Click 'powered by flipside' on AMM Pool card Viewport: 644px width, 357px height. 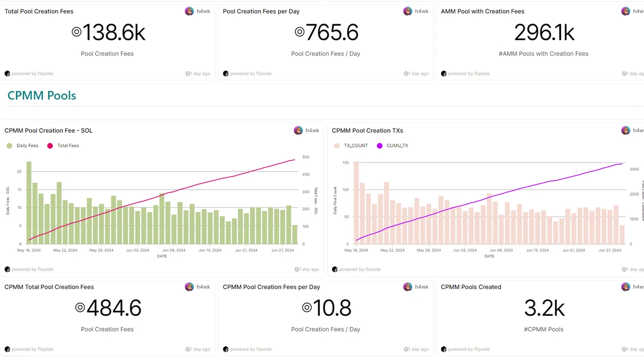click(468, 73)
